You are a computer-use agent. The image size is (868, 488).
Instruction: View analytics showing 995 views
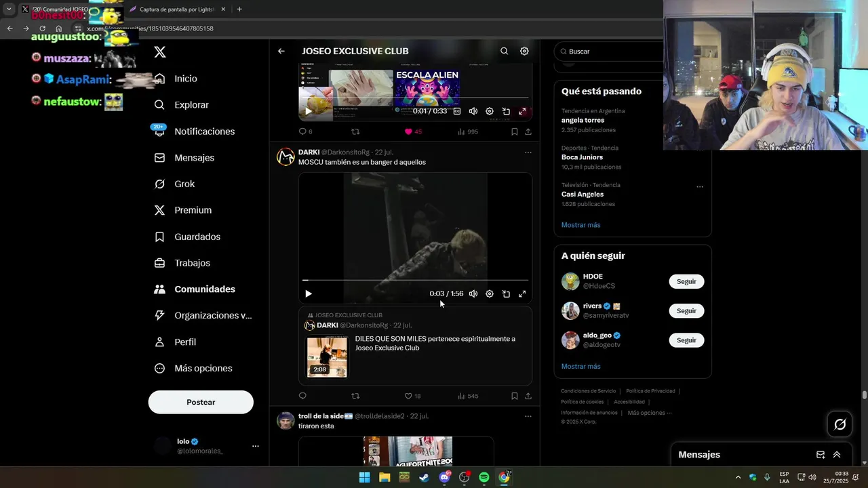pos(468,131)
